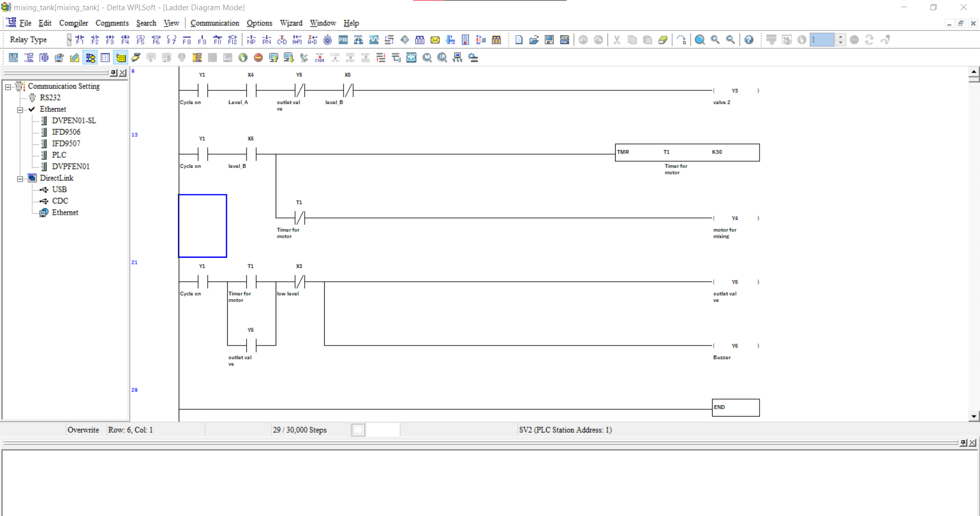Screen dimensions: 980x516
Task: Toggle the highlighted Ladder Diagram mode icon
Action: 90,58
